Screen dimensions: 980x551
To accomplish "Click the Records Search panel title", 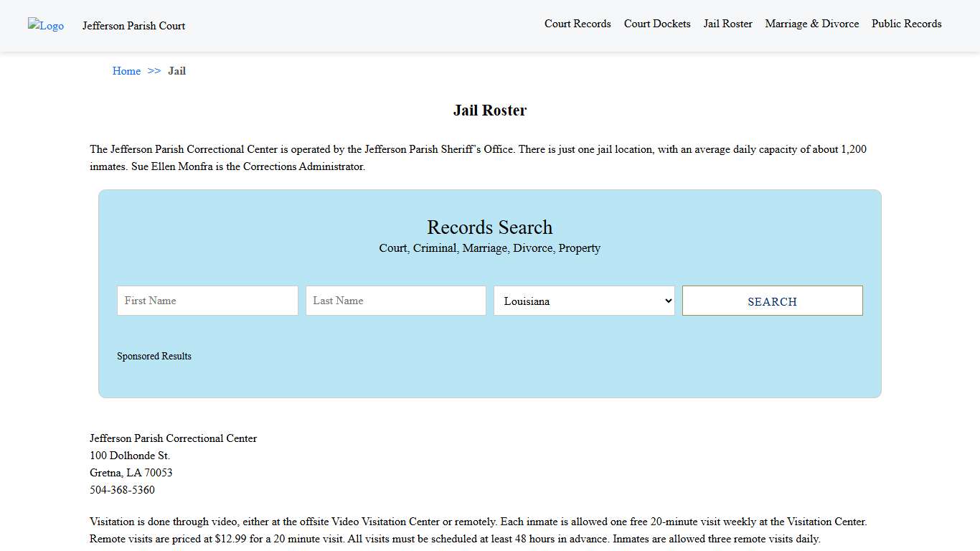I will (x=490, y=227).
